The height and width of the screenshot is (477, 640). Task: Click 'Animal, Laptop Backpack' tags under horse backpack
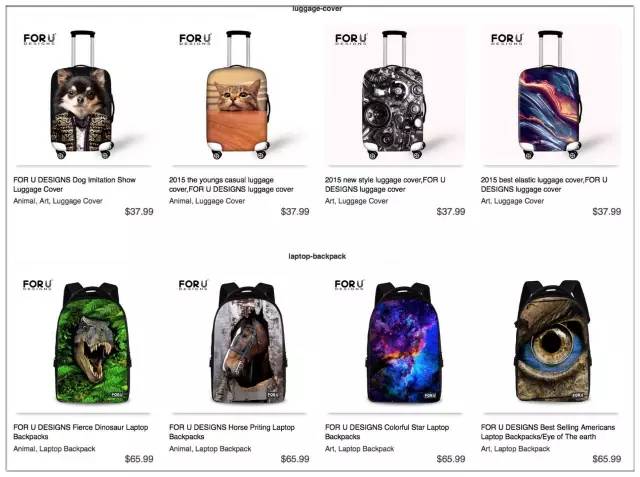(210, 449)
